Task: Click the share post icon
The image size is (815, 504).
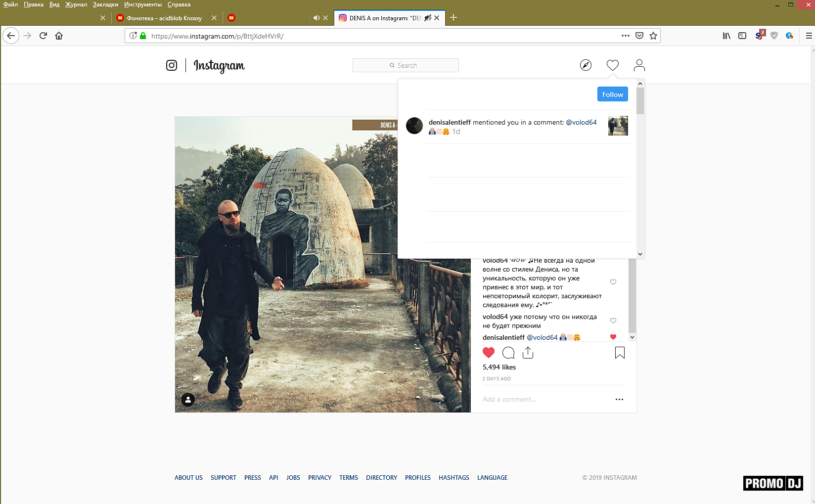Action: pos(528,353)
